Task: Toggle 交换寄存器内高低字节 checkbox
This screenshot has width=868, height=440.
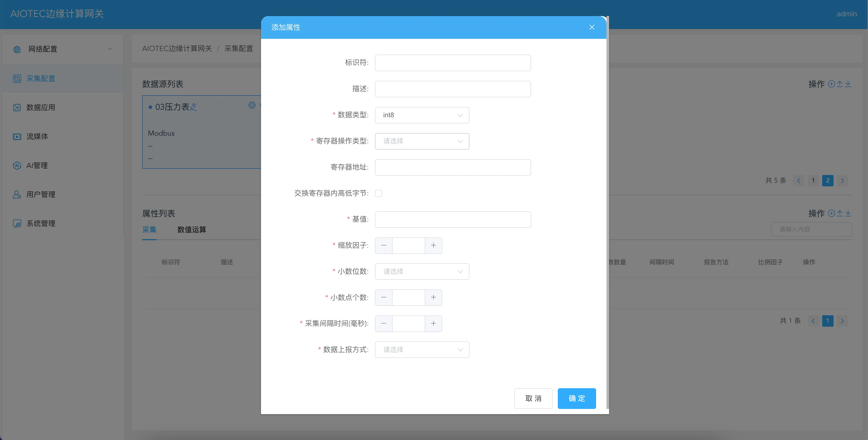Action: click(378, 193)
